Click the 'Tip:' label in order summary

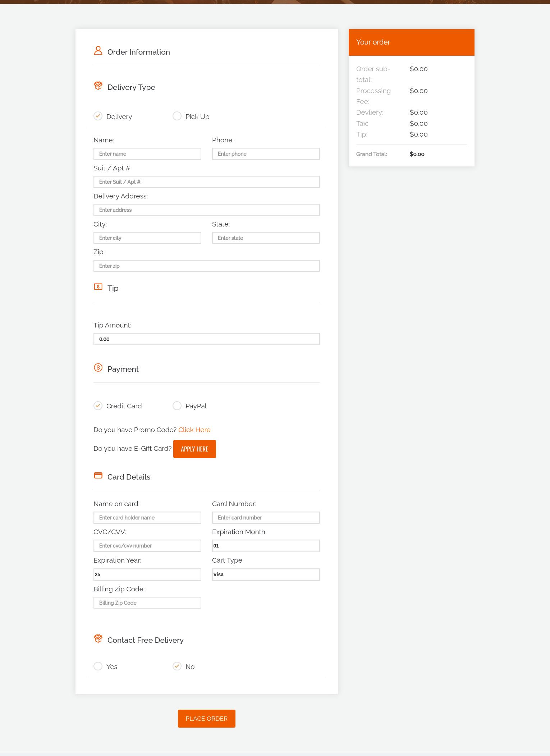(362, 134)
